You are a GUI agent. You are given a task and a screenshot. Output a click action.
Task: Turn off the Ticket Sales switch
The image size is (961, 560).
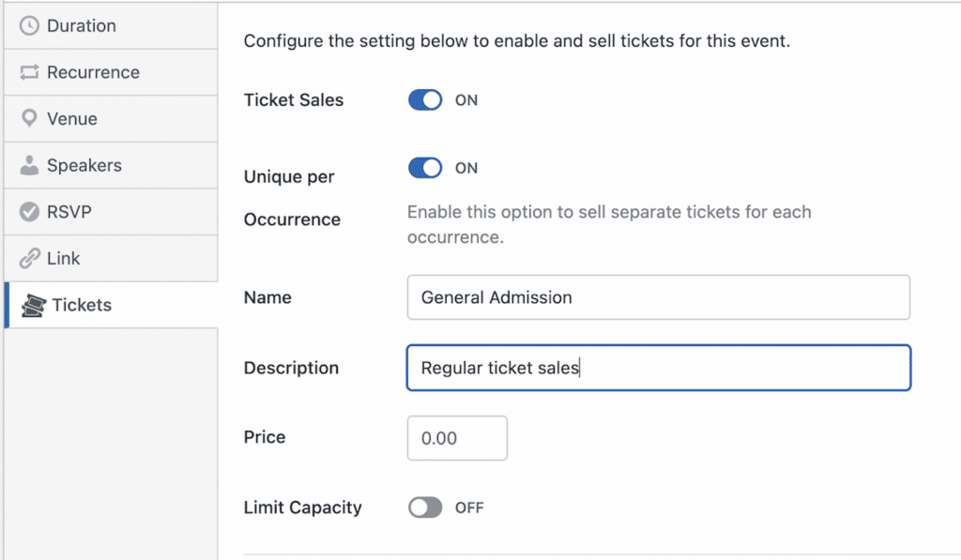(x=425, y=99)
